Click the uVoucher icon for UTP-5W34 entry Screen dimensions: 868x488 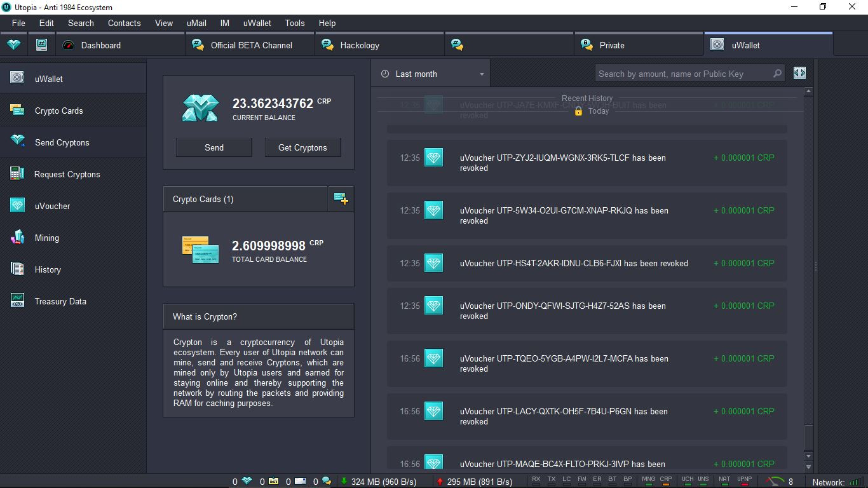tap(433, 210)
